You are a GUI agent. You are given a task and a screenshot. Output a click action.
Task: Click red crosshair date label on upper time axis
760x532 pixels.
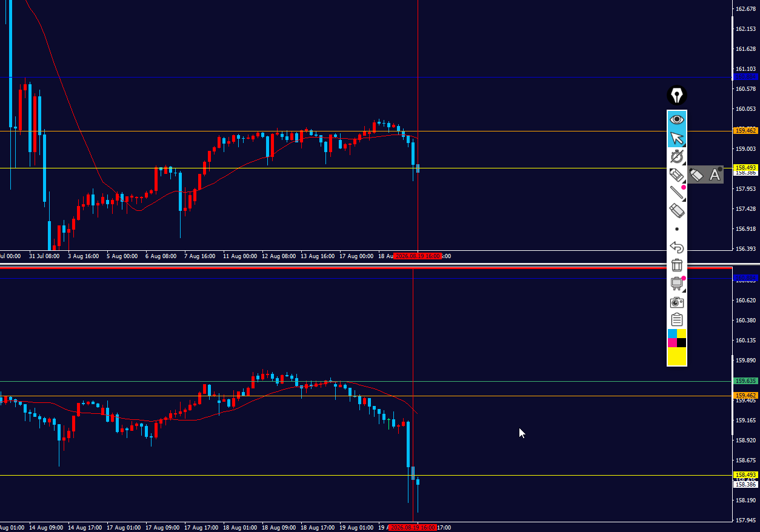(418, 256)
